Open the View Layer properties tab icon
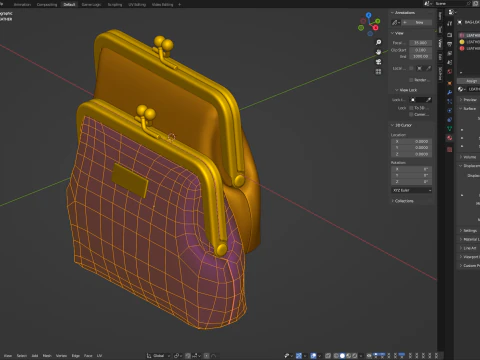 [449, 53]
